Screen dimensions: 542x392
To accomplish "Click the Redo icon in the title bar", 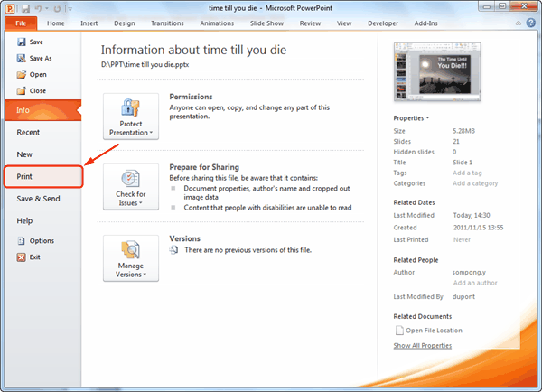I will [57, 8].
